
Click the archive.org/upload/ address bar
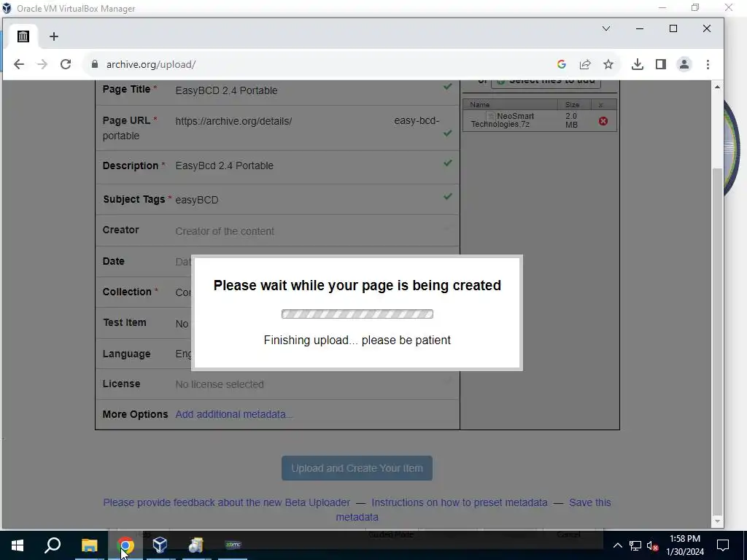coord(150,64)
